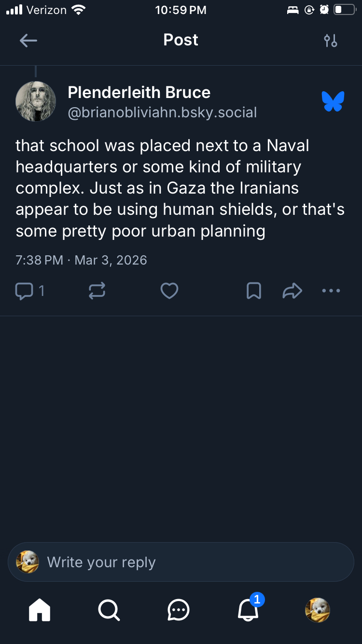View Plenderleith Bruce's profile picture
The height and width of the screenshot is (644, 362).
(x=36, y=101)
